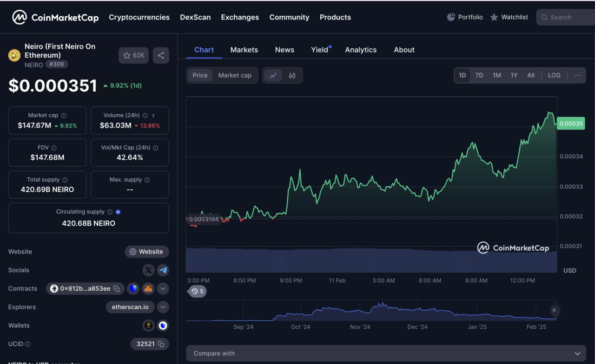Toggle the LOG scale on chart
The width and height of the screenshot is (595, 364).
click(x=554, y=75)
